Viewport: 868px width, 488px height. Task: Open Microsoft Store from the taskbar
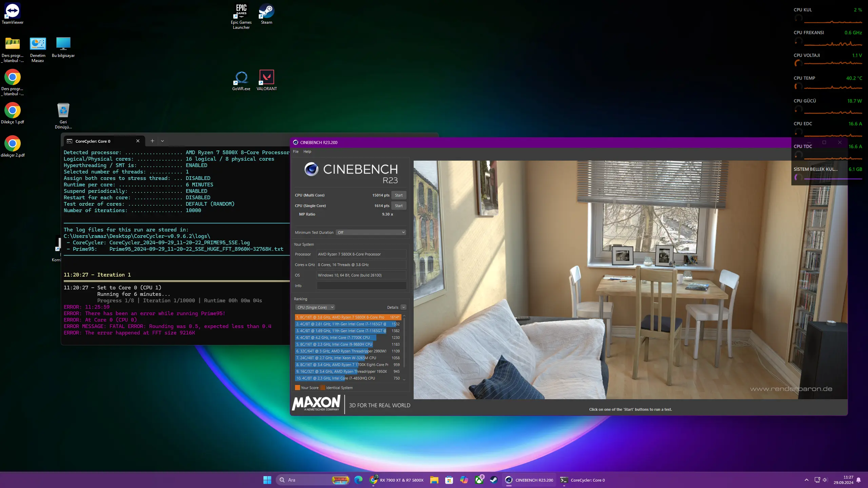tap(449, 480)
